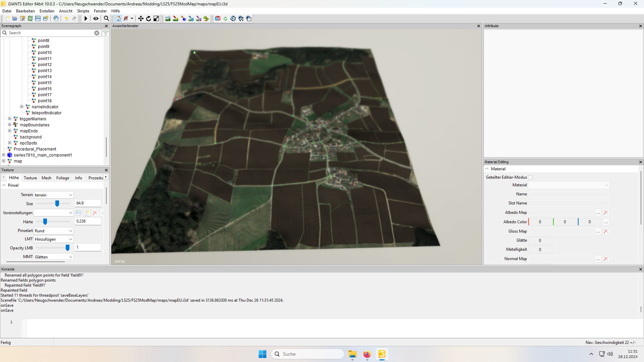Click the Undo arrow in toolbar
This screenshot has height=362, width=644.
tap(66, 18)
